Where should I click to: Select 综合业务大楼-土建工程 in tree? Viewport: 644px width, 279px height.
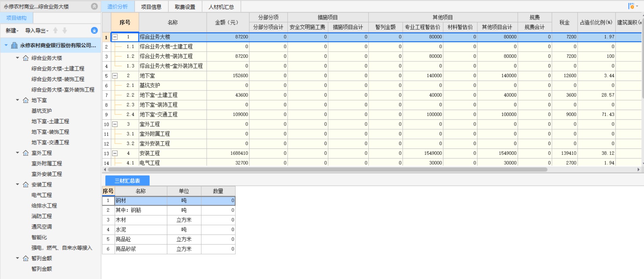tap(58, 68)
